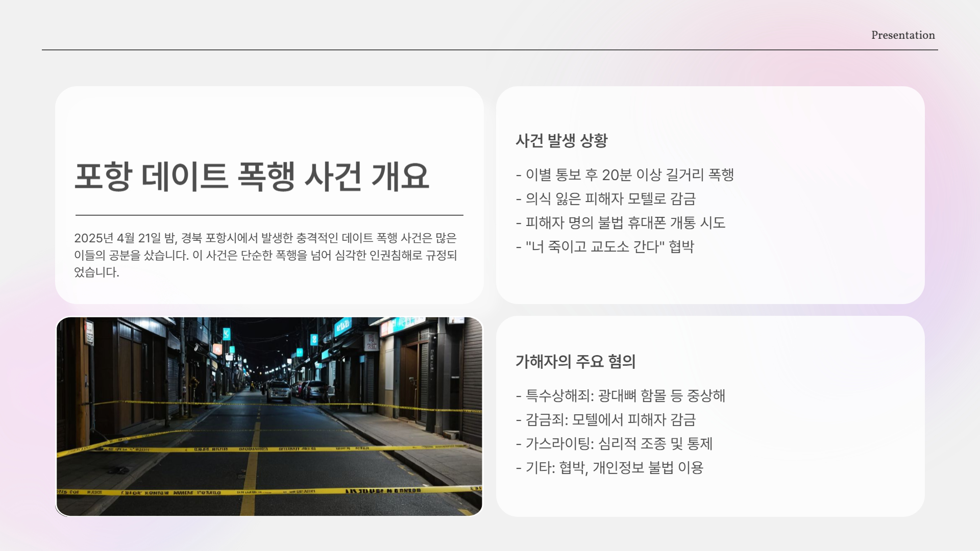Select the bullet '이별 통보 후 20분 이상 길거리 폭행'
Screen dimensions: 980x551
(x=626, y=174)
